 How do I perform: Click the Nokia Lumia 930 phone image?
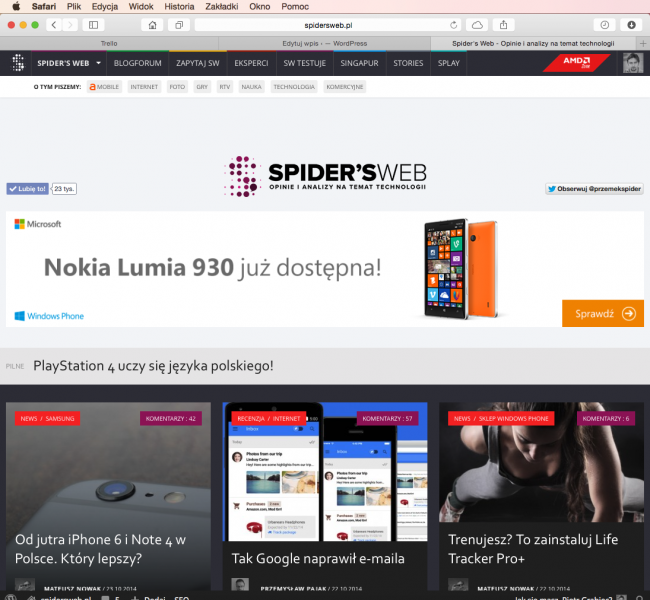click(461, 269)
